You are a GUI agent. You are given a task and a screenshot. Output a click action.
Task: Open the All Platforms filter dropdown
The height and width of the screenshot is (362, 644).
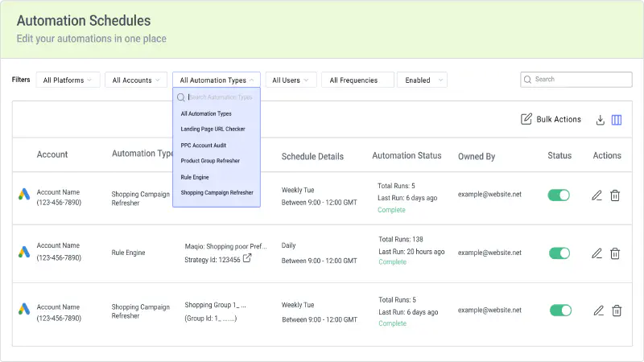pos(68,80)
